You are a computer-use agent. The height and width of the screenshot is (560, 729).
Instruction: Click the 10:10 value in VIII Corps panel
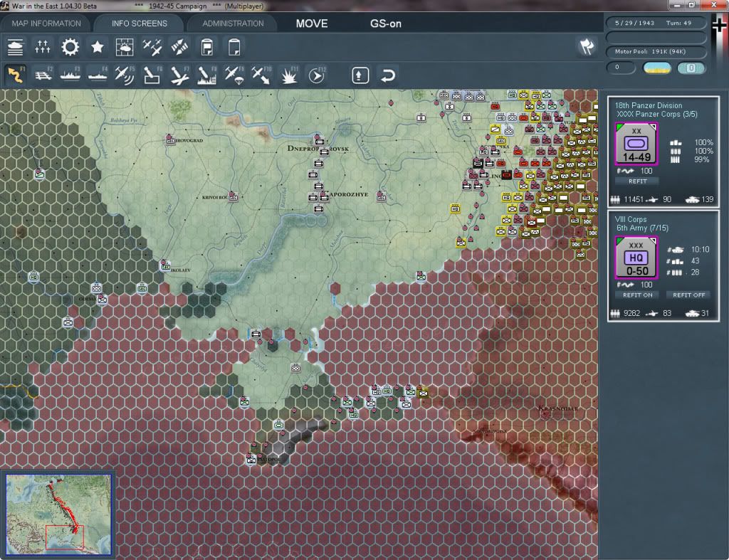click(x=700, y=250)
